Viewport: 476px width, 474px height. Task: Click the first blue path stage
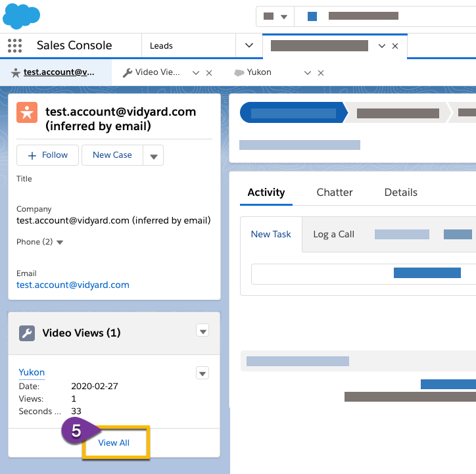click(293, 113)
